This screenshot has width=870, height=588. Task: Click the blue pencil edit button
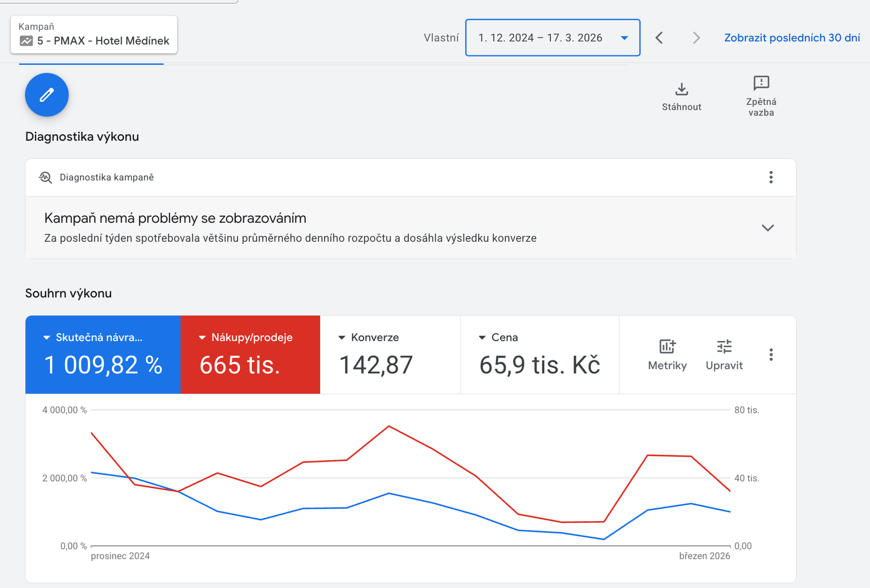click(47, 95)
